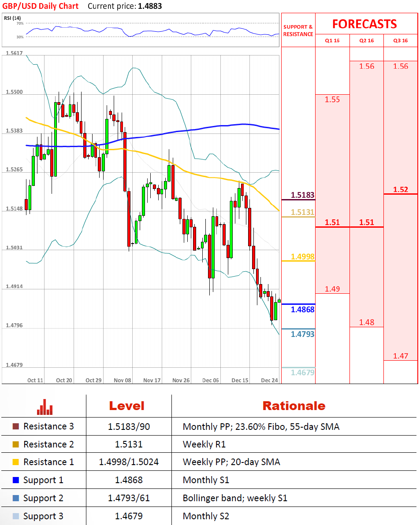Click the Oct 20 date axis label
Image resolution: width=420 pixels, height=525 pixels.
pos(64,381)
